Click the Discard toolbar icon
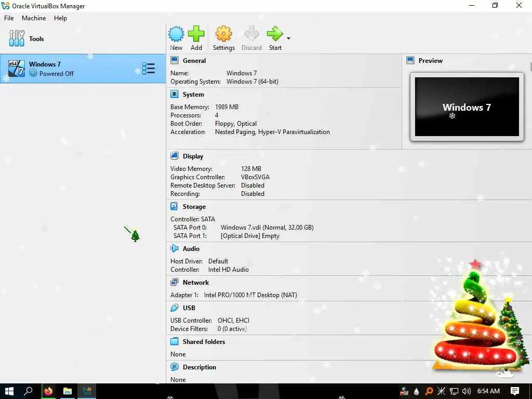 [x=251, y=34]
